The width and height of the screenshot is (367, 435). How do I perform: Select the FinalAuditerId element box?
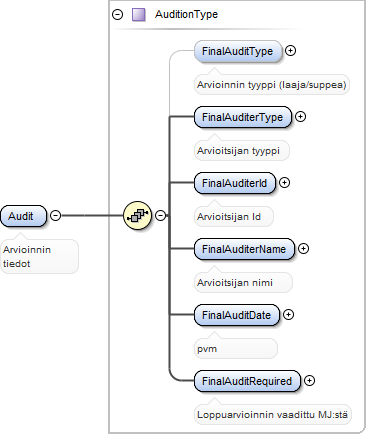tap(235, 183)
